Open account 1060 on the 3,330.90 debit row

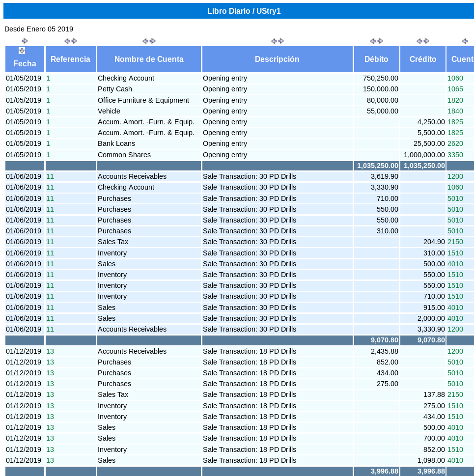(455, 187)
